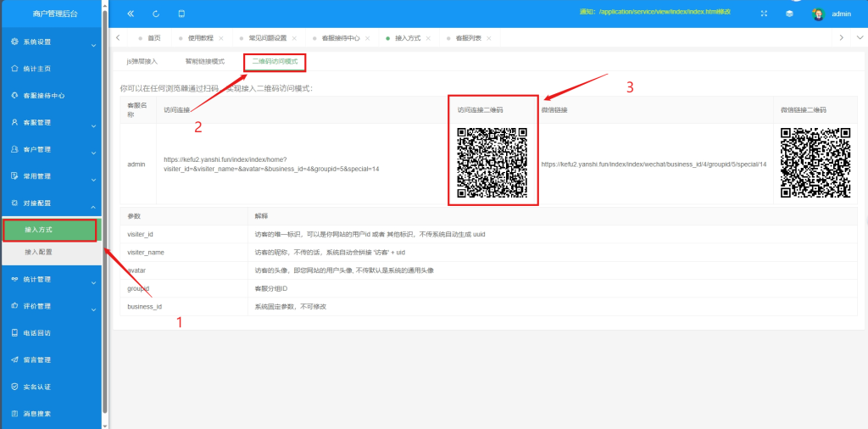
Task: Select the js弹层接入 sub-tab
Action: (x=142, y=62)
